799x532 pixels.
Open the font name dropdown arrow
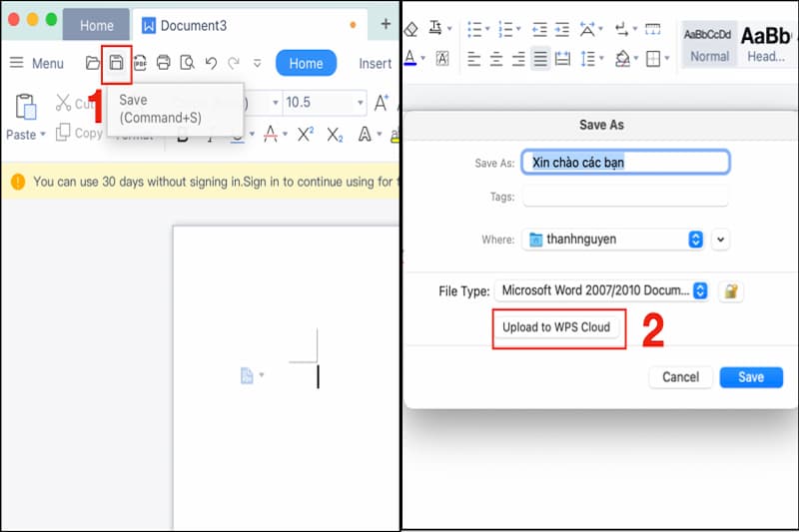276,103
